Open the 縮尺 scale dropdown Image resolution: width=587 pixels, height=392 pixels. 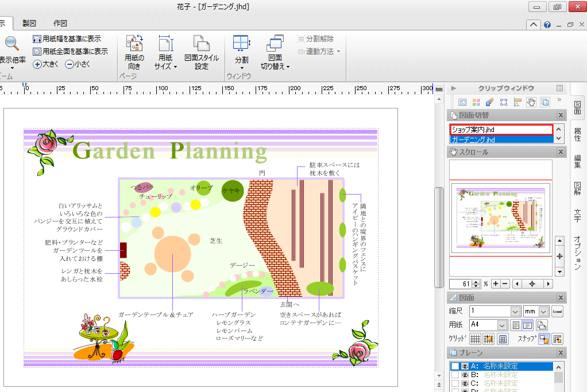coord(516,311)
